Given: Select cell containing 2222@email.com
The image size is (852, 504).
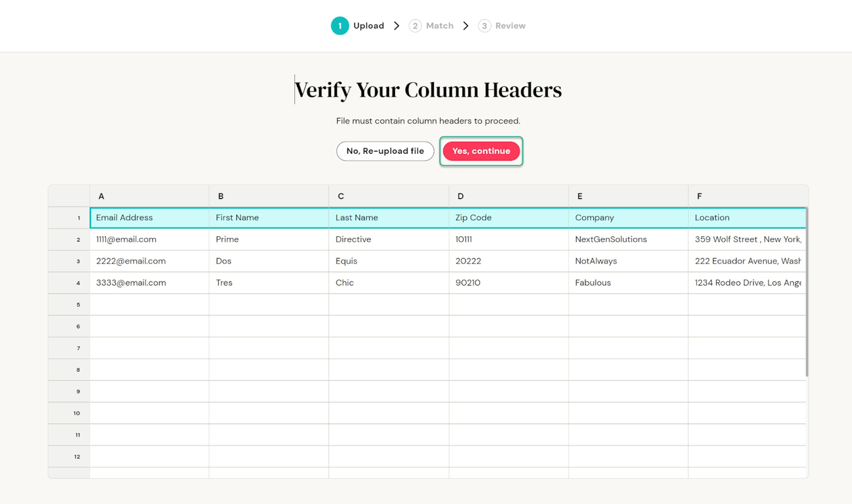Looking at the screenshot, I should pos(149,261).
